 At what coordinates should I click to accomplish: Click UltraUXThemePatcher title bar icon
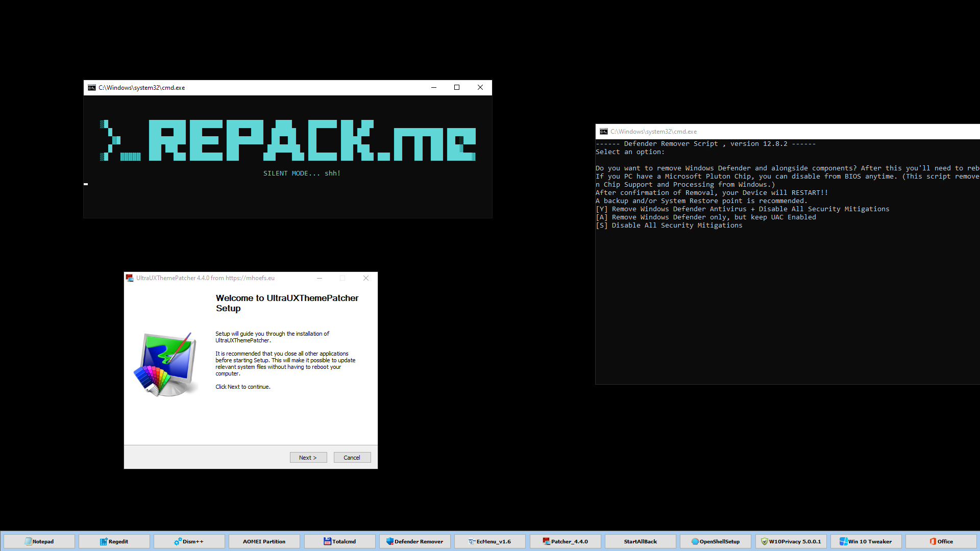130,278
